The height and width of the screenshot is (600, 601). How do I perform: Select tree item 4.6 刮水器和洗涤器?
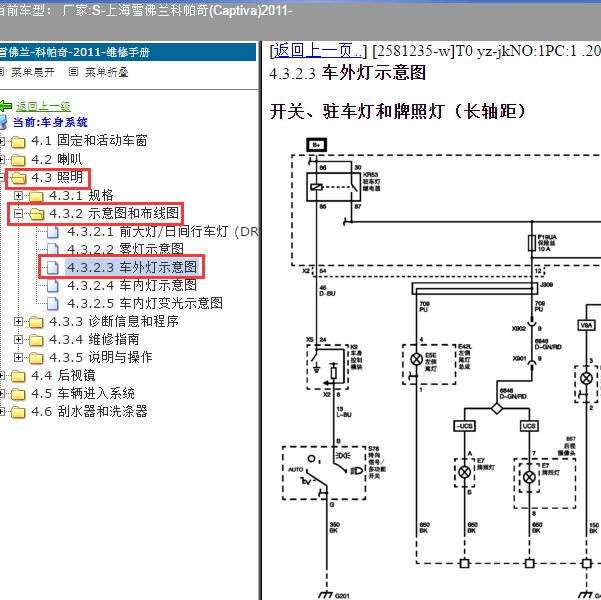89,411
